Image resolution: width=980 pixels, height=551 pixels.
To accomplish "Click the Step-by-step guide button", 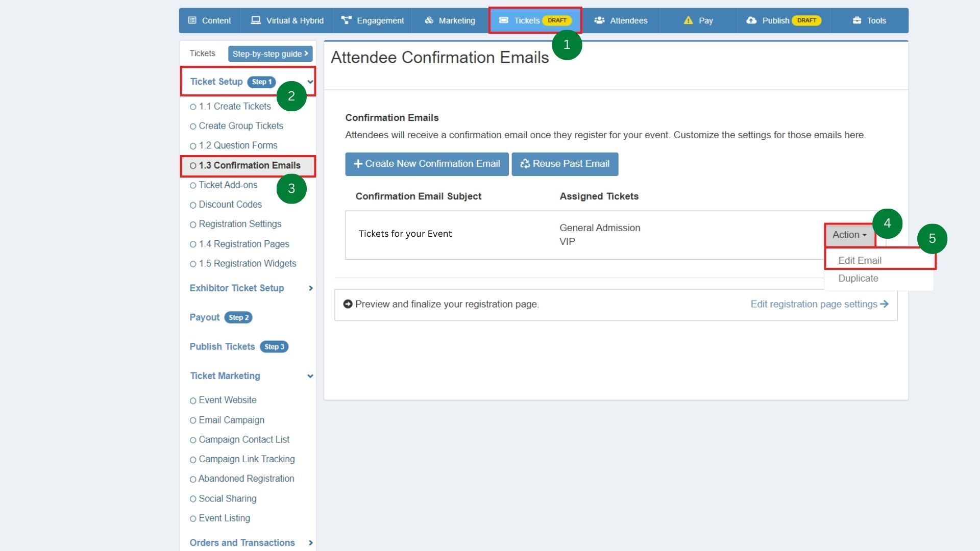I will point(271,54).
